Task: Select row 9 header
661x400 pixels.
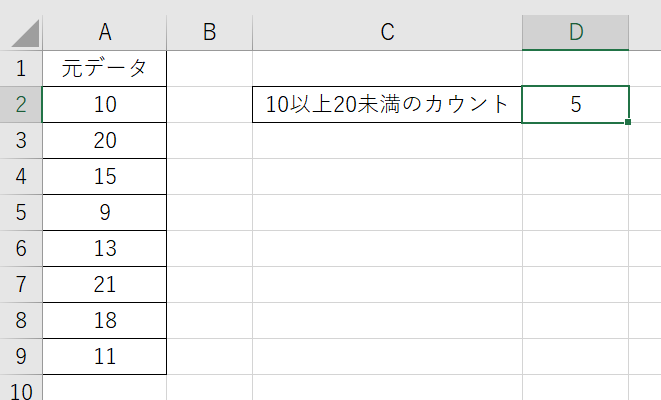Action: [x=21, y=357]
